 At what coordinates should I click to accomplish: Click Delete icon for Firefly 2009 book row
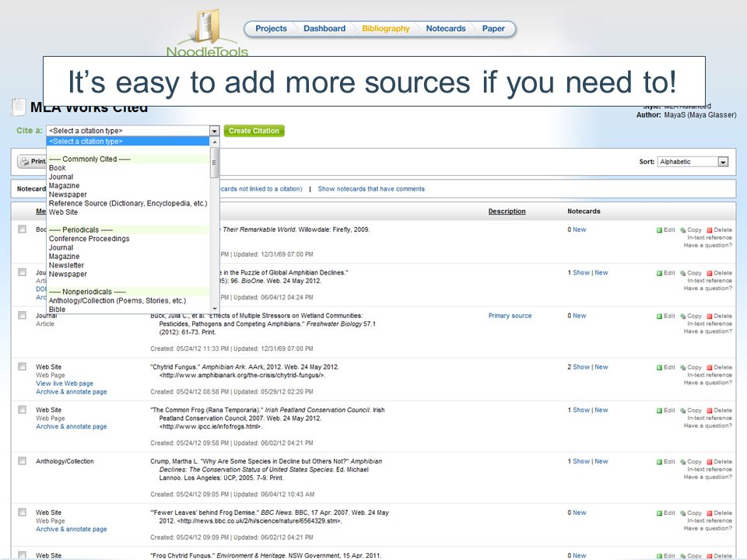click(x=719, y=230)
